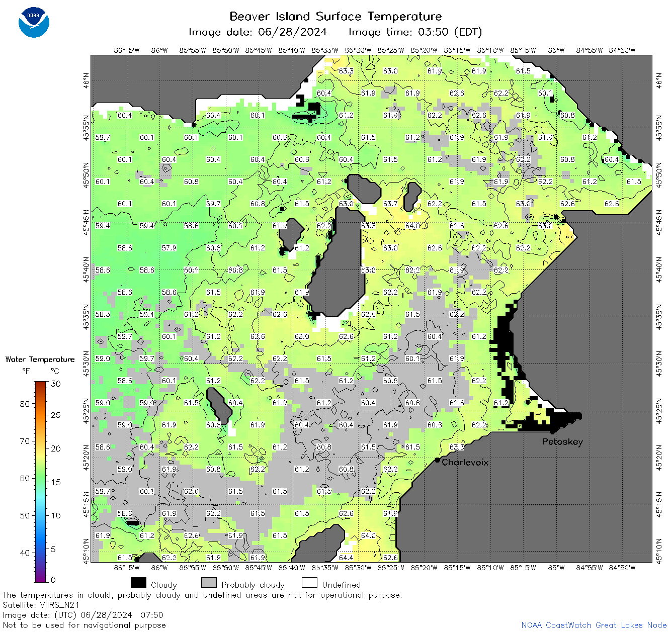Click the '25' Celsius scale value

[x=56, y=415]
